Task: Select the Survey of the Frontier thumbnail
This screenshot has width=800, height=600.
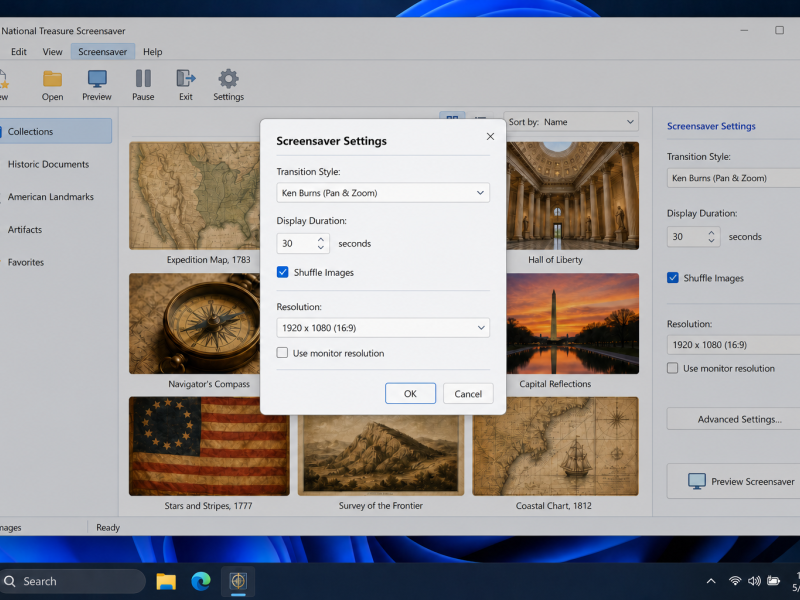Action: [x=381, y=454]
